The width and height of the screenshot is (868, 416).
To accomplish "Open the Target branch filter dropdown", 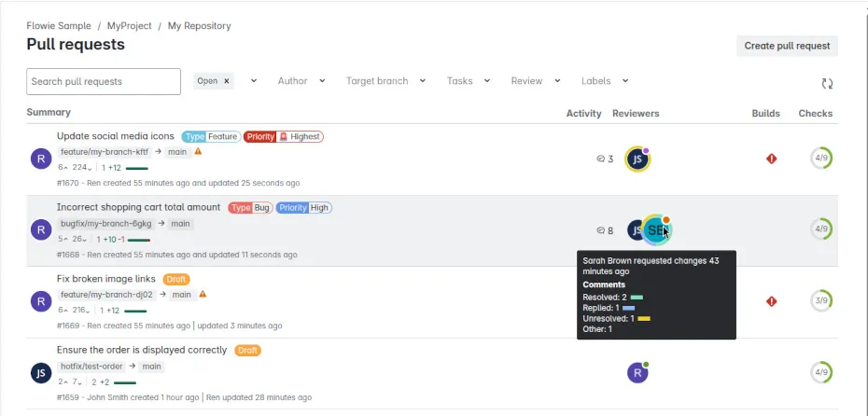I will click(x=385, y=81).
